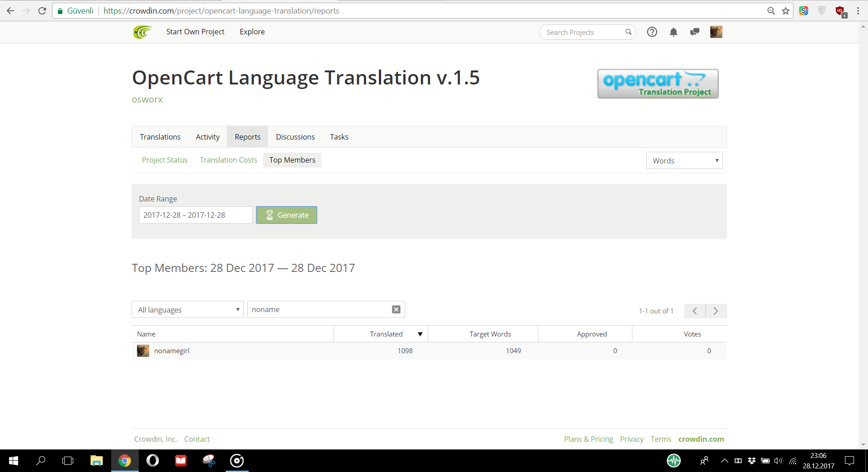This screenshot has width=868, height=472.
Task: Open the messages chat icon
Action: pos(695,32)
